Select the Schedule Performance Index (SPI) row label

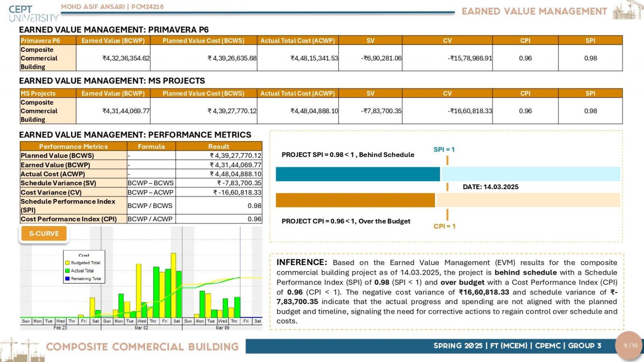[x=74, y=206]
